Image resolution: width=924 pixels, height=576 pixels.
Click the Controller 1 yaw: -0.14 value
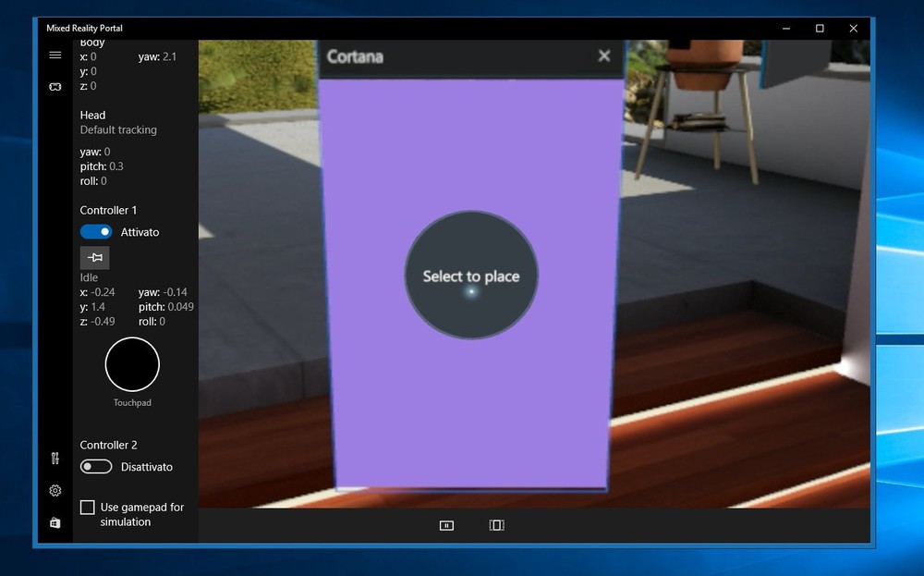click(163, 292)
